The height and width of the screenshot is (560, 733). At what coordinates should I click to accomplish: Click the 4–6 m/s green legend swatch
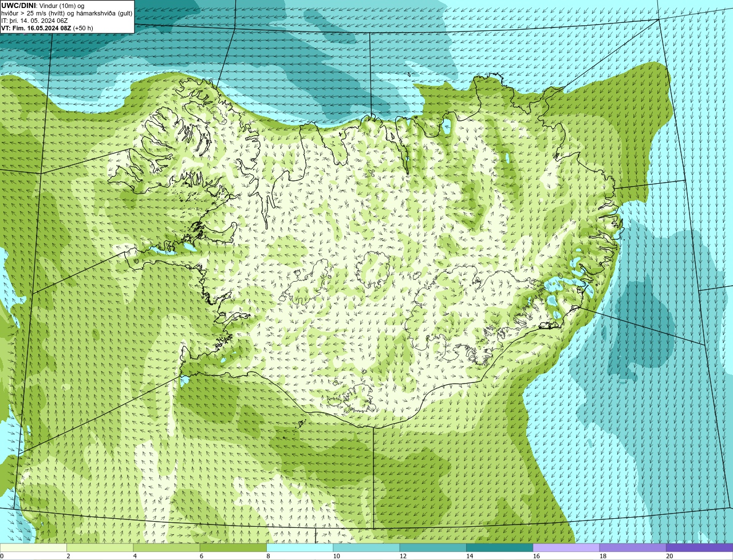[x=167, y=547]
